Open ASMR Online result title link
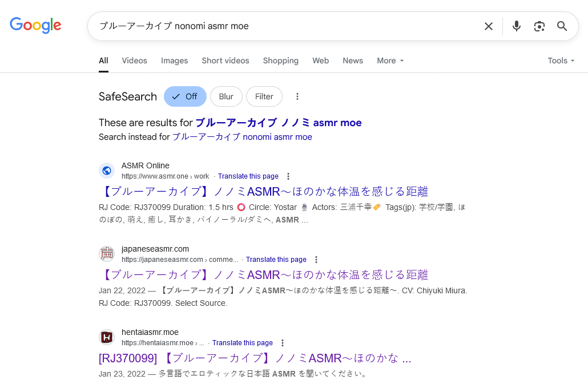The height and width of the screenshot is (388, 588). [x=264, y=192]
